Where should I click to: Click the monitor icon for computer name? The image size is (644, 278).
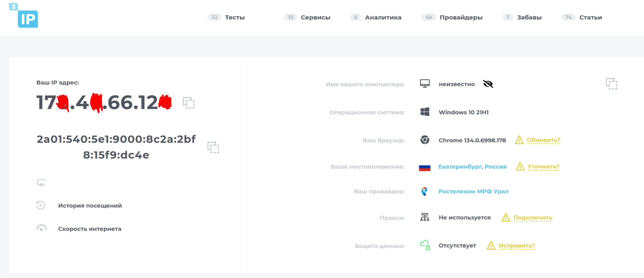tap(425, 84)
